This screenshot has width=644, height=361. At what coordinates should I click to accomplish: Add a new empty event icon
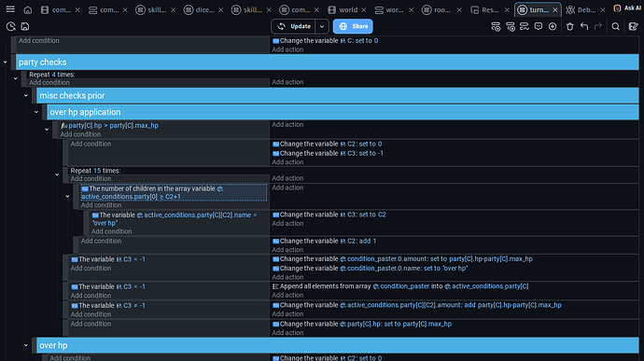pos(496,27)
